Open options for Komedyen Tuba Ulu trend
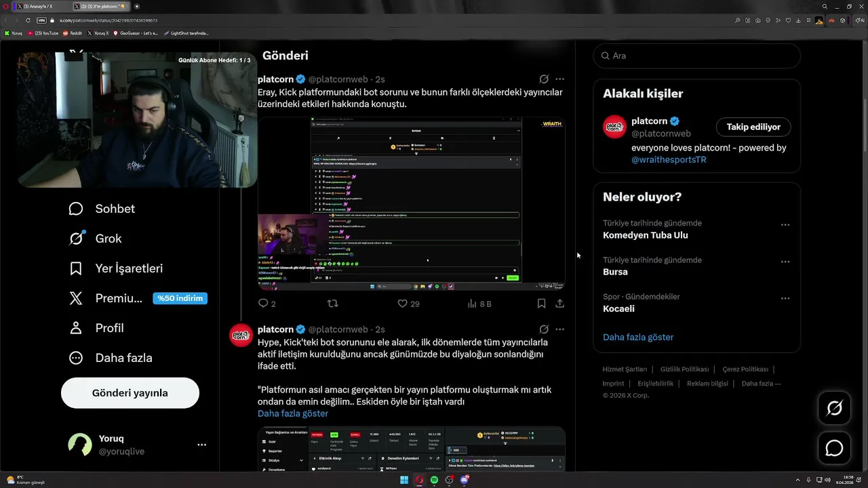The height and width of the screenshot is (488, 868). pos(785,225)
